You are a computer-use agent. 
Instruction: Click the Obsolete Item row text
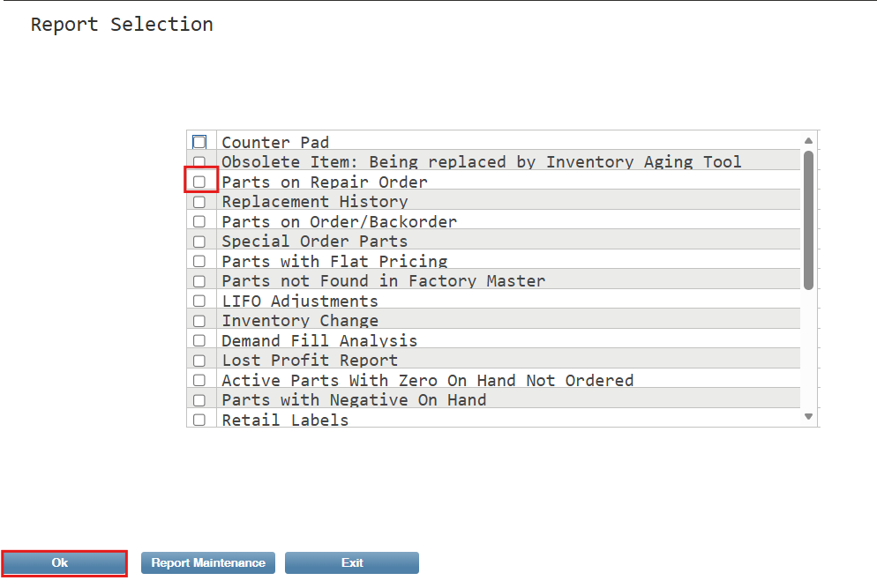[x=482, y=162]
